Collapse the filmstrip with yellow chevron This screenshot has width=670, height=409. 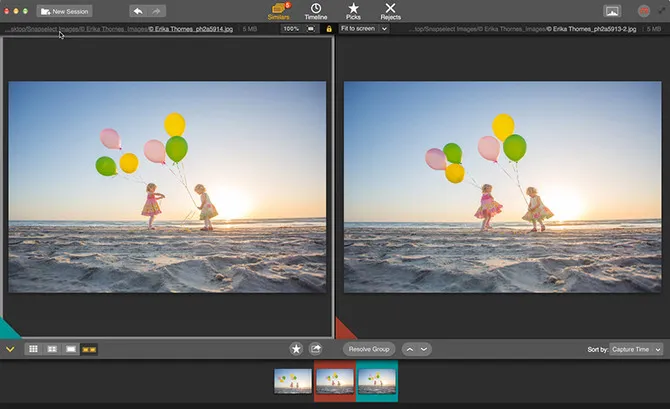(10, 349)
